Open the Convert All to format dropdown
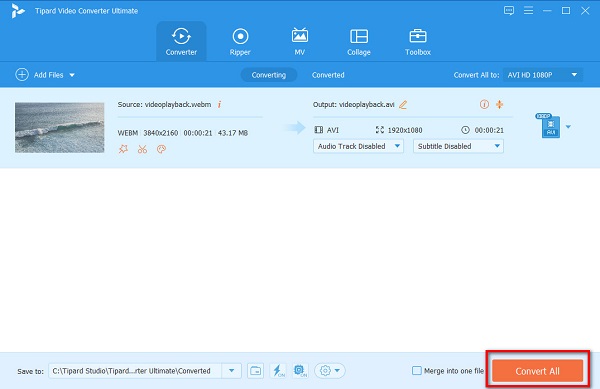 (x=543, y=75)
